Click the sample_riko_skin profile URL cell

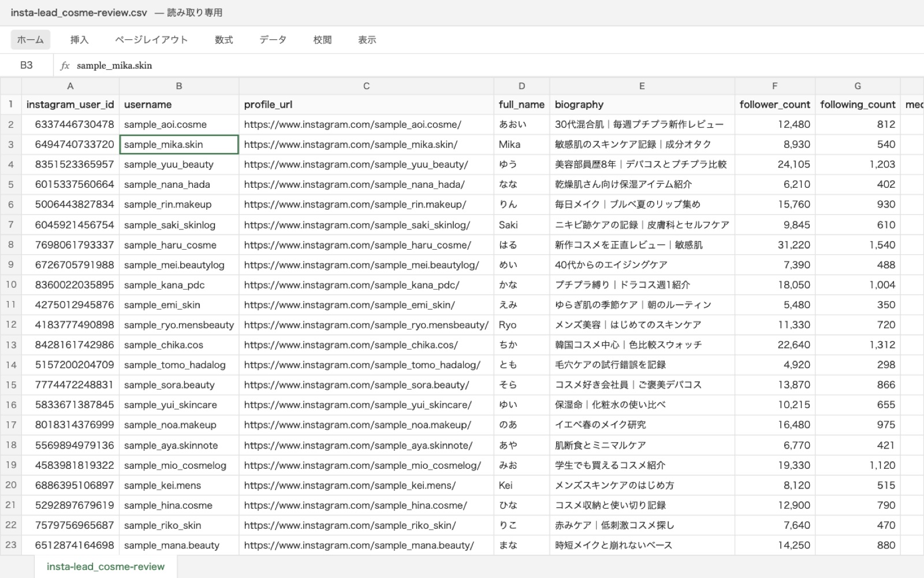point(366,525)
